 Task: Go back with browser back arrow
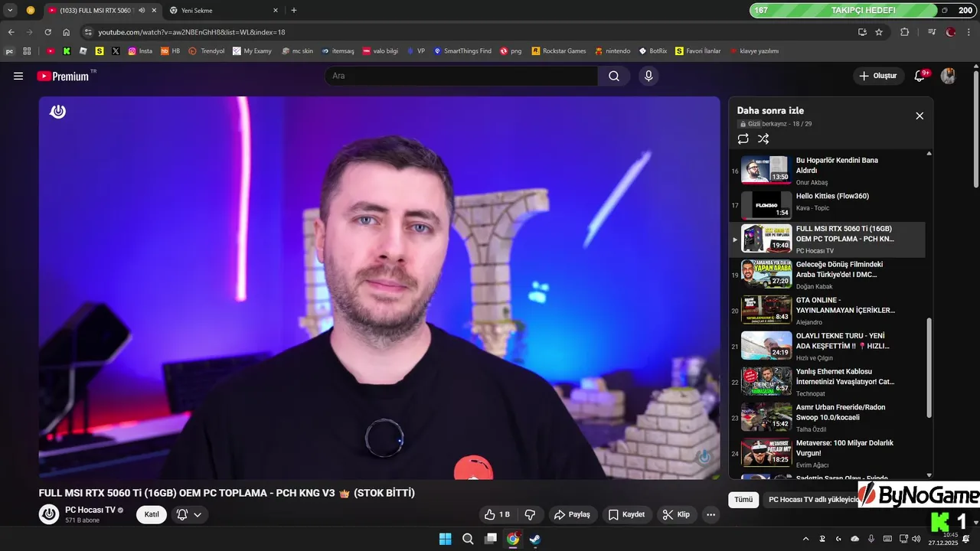point(11,32)
